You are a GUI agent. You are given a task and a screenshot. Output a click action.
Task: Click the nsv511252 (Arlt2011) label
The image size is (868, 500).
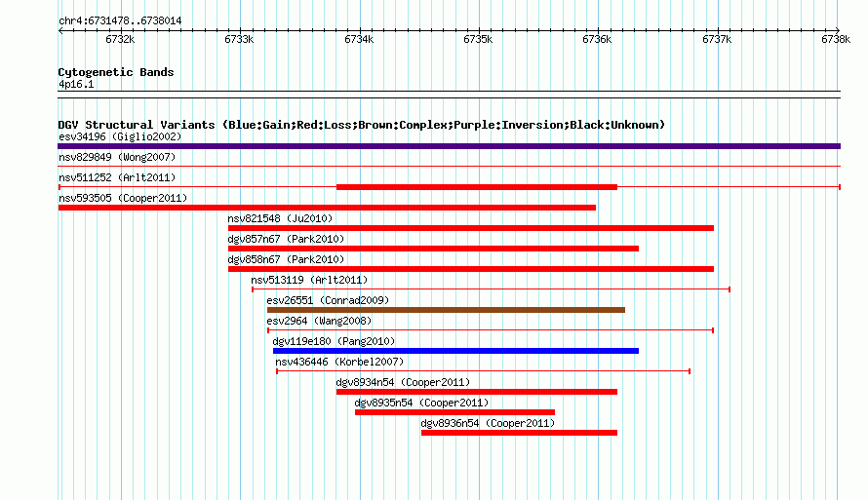click(x=117, y=177)
